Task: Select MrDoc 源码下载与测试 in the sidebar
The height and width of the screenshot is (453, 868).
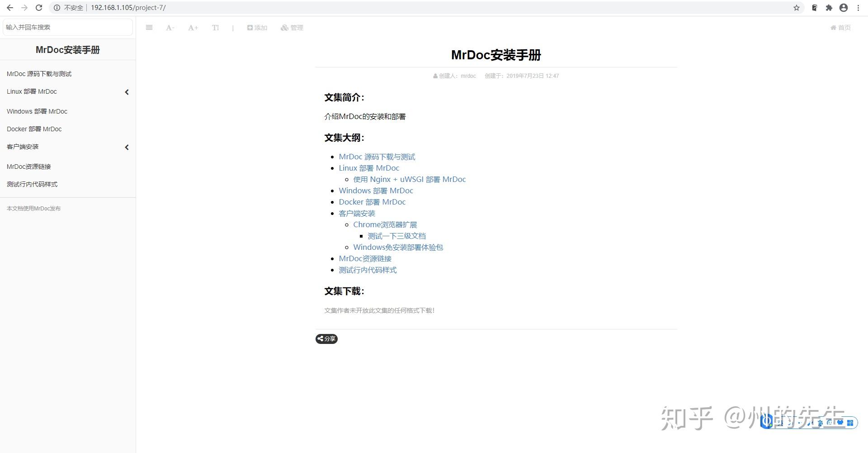Action: [38, 73]
